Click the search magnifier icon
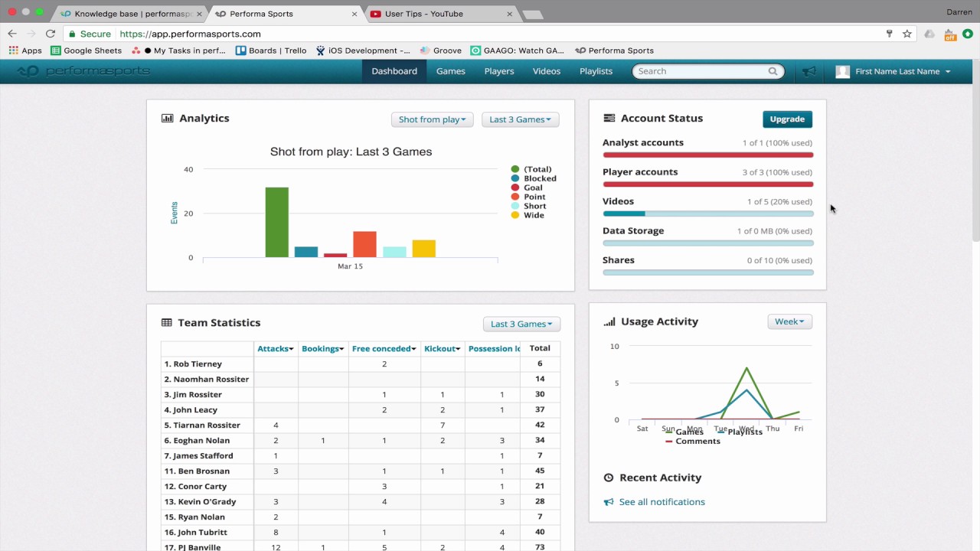 [773, 71]
